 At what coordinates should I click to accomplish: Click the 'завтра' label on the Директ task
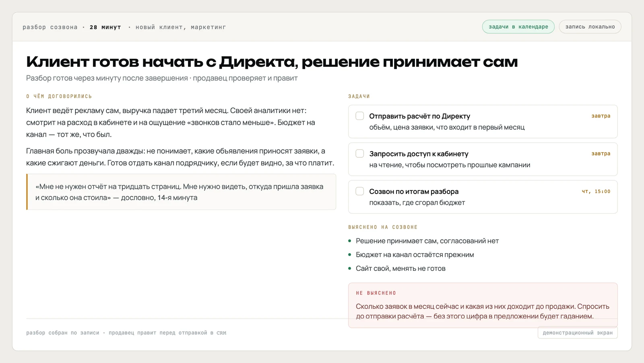coord(601,116)
